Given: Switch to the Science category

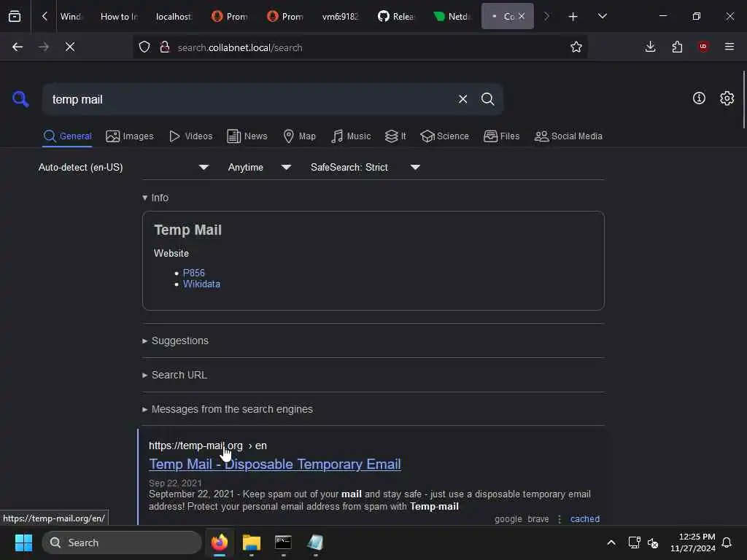Looking at the screenshot, I should [x=445, y=136].
